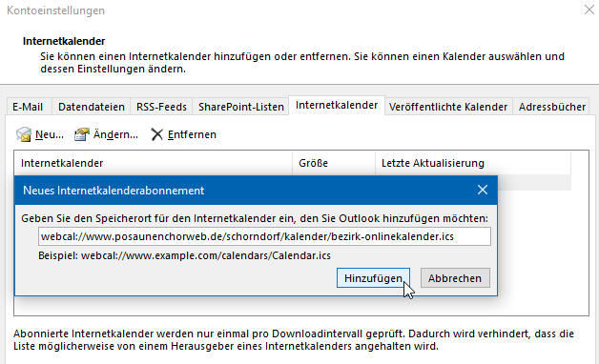Screen dimensions: 599x364
Task: Click the Neu envelope icon
Action: [24, 134]
